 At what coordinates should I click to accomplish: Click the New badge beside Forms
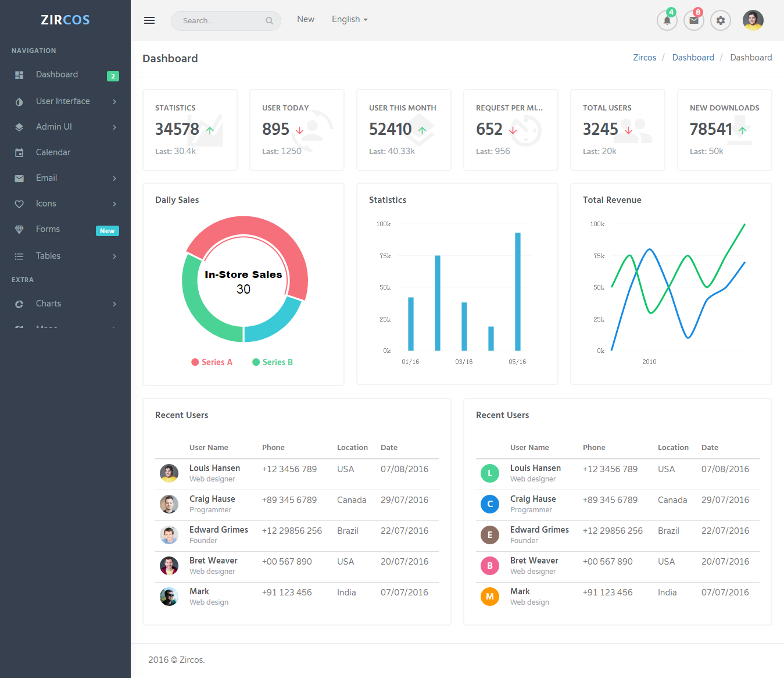pos(108,231)
